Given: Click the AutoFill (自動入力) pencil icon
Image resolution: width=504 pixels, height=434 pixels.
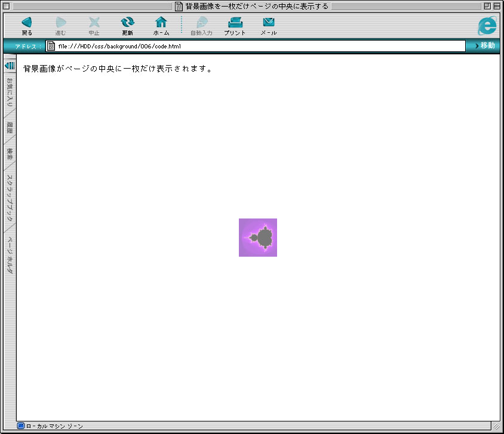Looking at the screenshot, I should point(201,23).
